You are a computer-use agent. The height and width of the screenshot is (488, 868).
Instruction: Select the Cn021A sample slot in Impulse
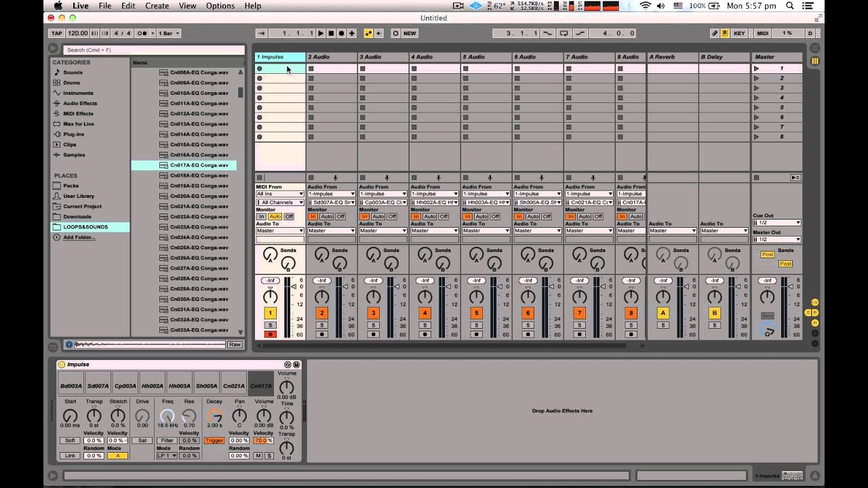coord(234,386)
